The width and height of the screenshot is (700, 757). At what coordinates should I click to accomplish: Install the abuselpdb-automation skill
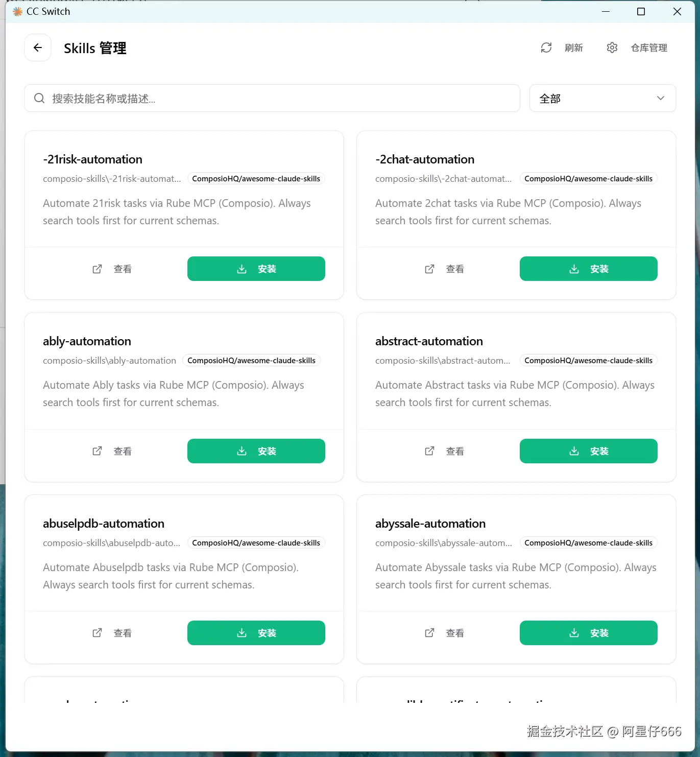256,633
